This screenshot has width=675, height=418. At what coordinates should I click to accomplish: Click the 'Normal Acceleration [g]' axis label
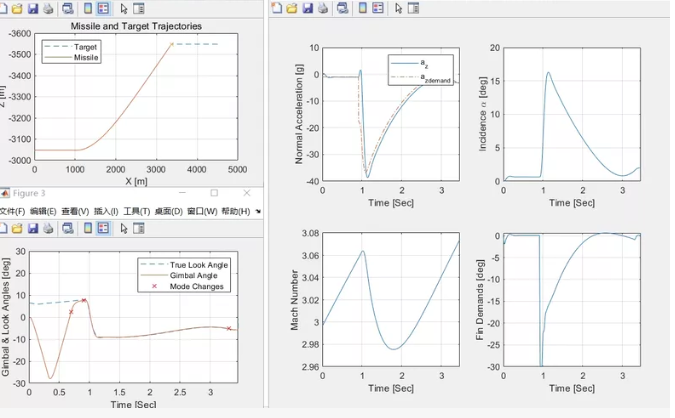[x=298, y=114]
